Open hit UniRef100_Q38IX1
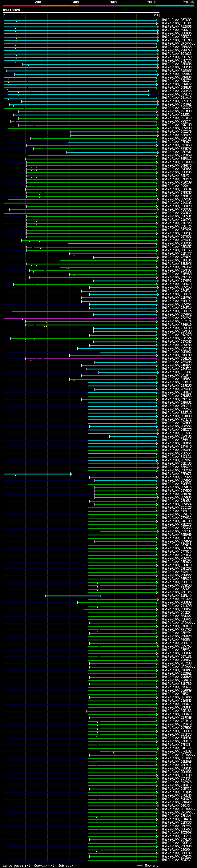Screen dimensions: 197x868 coord(177,23)
